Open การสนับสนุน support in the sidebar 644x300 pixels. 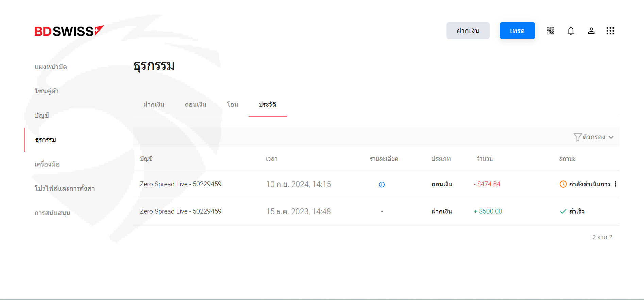52,213
